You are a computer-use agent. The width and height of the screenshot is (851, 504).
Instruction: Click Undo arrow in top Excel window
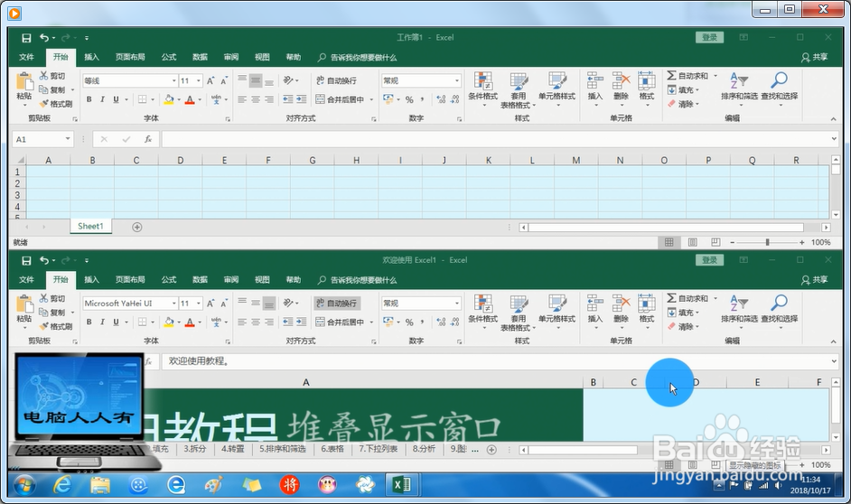click(x=44, y=37)
